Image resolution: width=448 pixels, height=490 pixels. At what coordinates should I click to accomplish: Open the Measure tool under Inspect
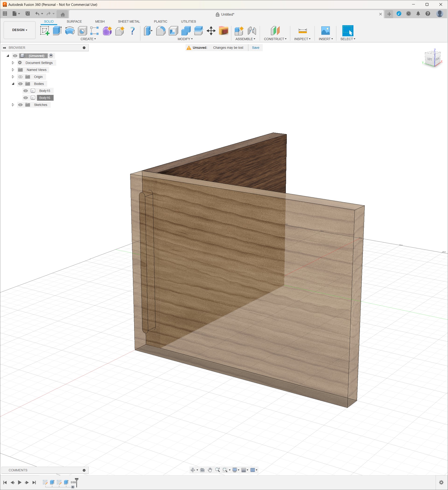(x=302, y=31)
